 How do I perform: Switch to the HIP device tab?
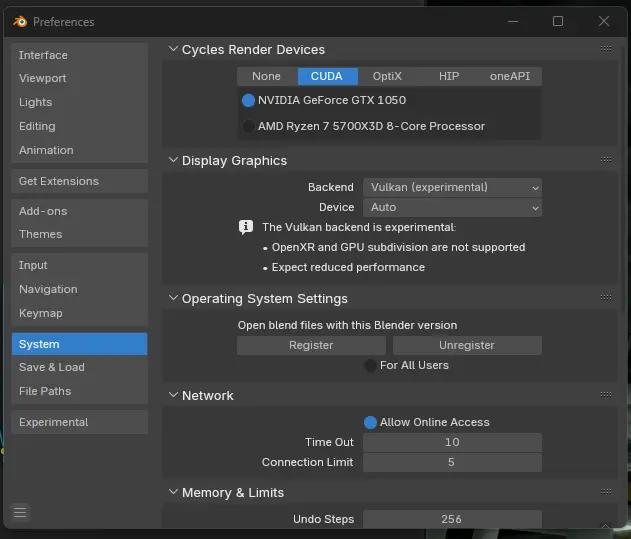tap(449, 76)
